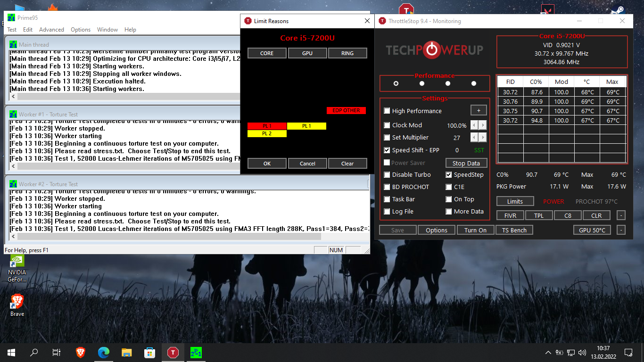Select the last Performance profile radio button
Viewport: 644px width, 362px height.
474,83
